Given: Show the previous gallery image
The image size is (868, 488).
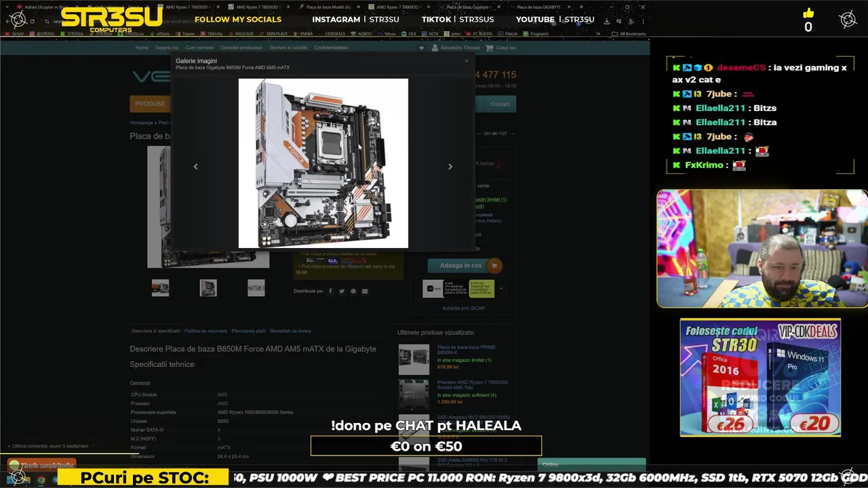Looking at the screenshot, I should (x=195, y=166).
